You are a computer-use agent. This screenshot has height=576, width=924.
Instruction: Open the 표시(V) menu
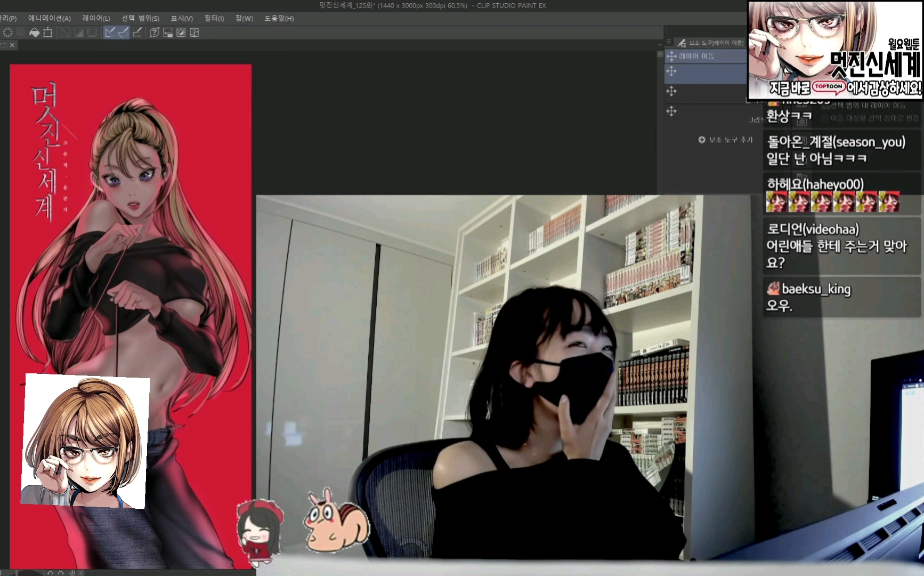pos(182,18)
